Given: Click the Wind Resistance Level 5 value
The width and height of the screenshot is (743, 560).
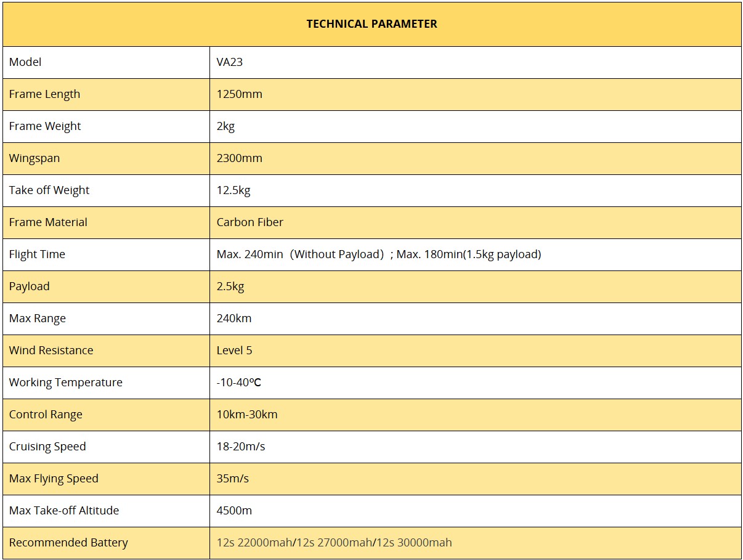Looking at the screenshot, I should (234, 351).
